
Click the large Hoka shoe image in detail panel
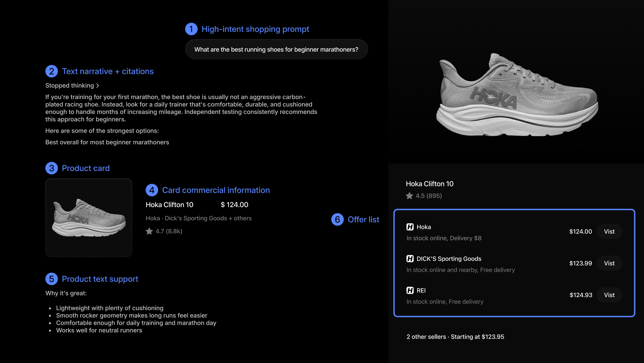click(x=517, y=95)
